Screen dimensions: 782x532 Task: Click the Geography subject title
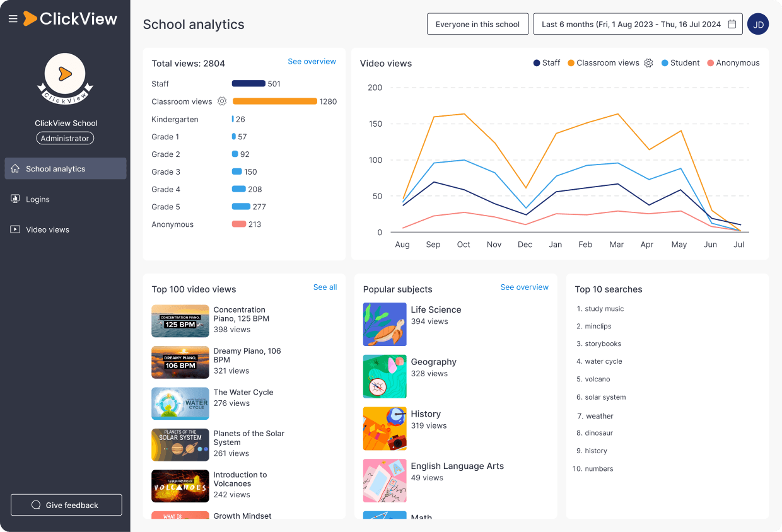click(x=433, y=362)
